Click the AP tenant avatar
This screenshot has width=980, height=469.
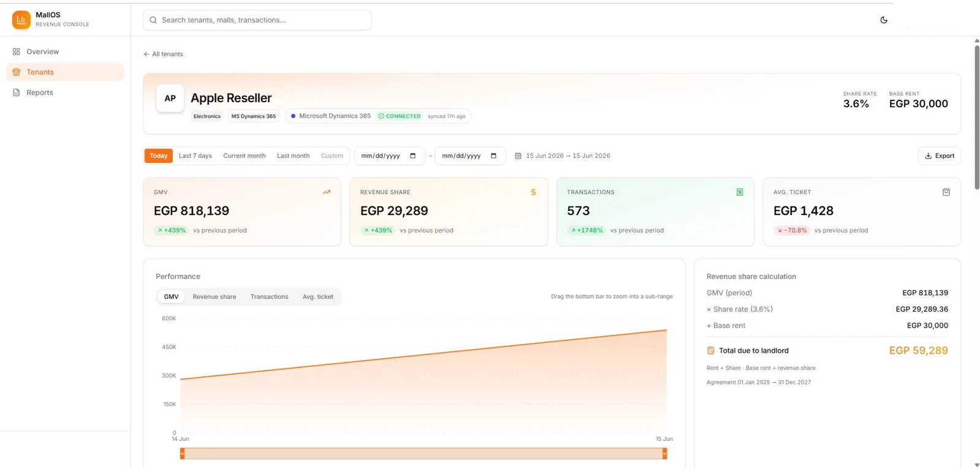[x=170, y=98]
